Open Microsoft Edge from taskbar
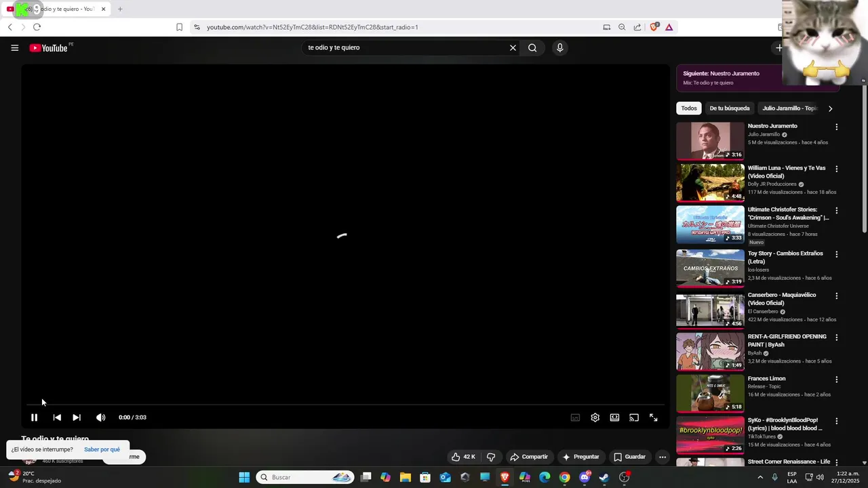Viewport: 868px width, 488px height. click(545, 477)
